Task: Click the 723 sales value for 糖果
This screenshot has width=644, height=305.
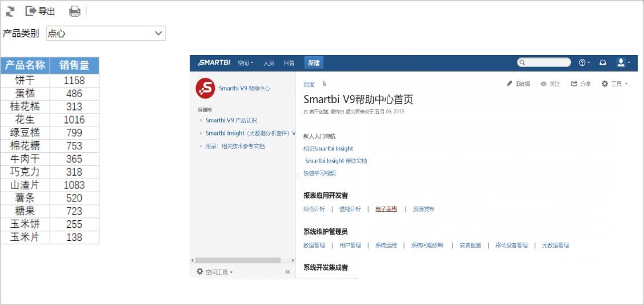Action: point(74,211)
